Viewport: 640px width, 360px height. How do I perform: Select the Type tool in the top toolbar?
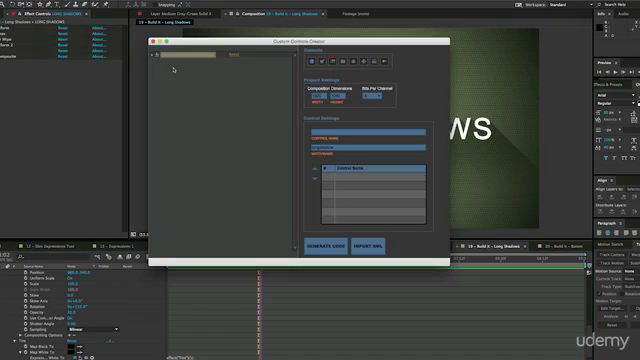pos(57,4)
